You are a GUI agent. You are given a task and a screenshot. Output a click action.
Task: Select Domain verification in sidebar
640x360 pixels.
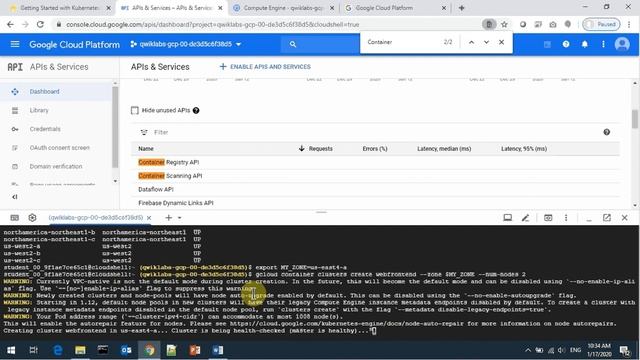pos(56,167)
